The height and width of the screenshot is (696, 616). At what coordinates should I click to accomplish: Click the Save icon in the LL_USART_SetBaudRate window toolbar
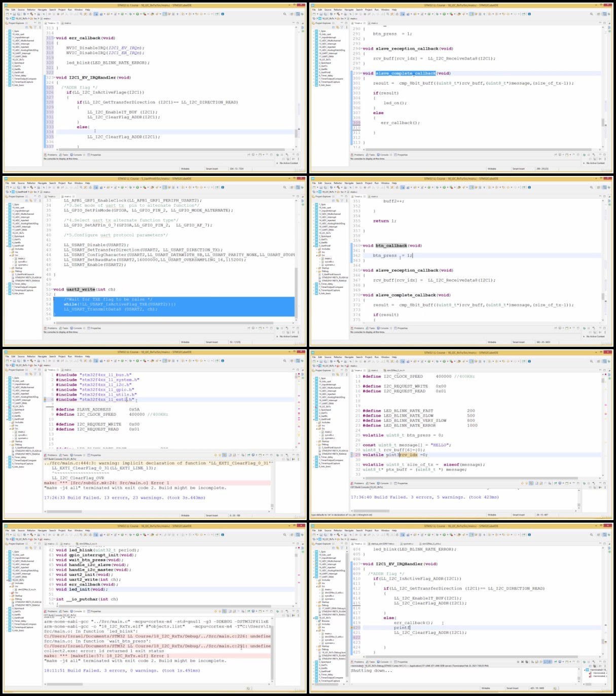tap(14, 187)
